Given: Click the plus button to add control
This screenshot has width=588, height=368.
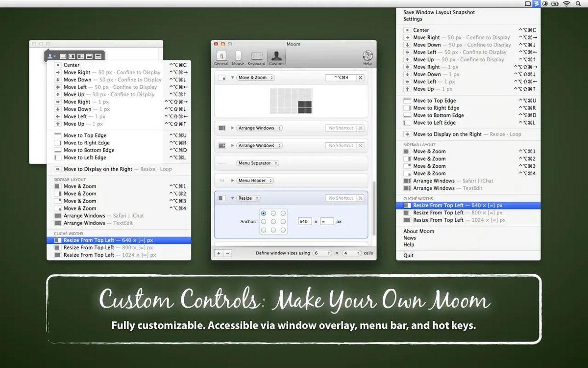Looking at the screenshot, I should [219, 253].
